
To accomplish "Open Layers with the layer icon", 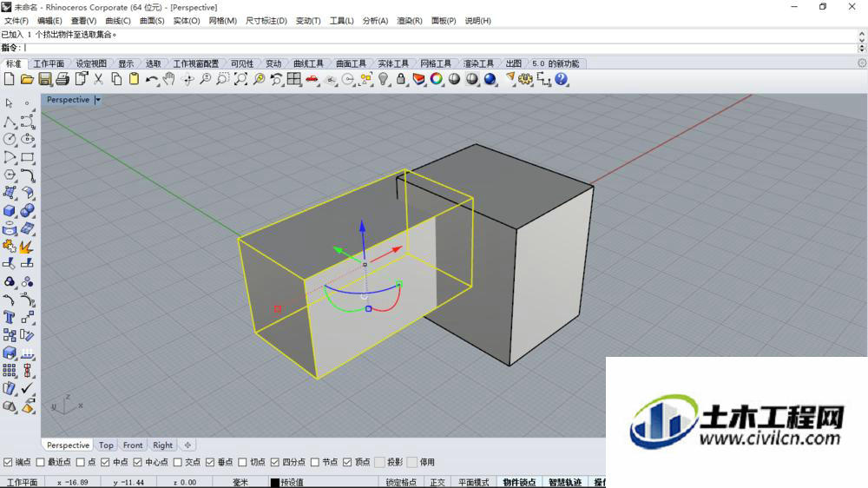I will point(419,79).
